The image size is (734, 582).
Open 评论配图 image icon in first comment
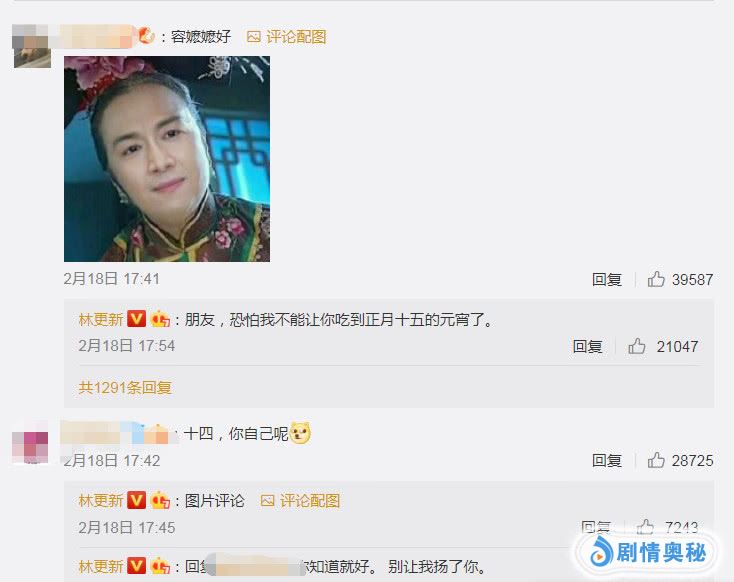coord(253,37)
